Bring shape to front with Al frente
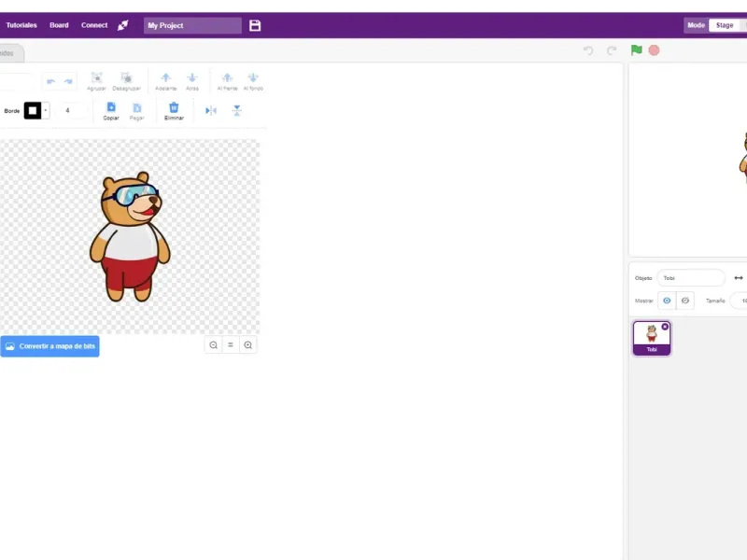 227,81
